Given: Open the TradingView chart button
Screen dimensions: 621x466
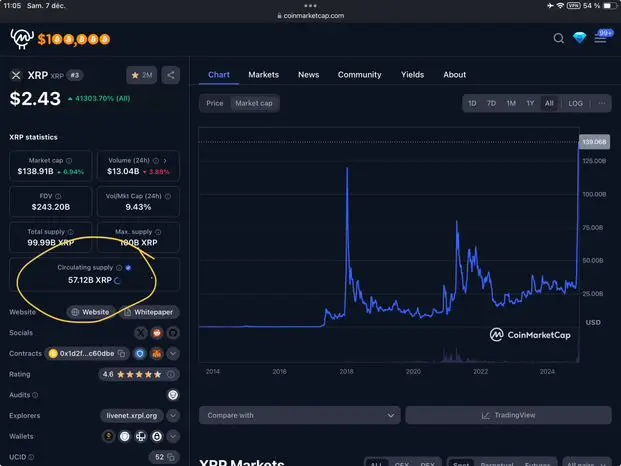Looking at the screenshot, I should (x=509, y=415).
